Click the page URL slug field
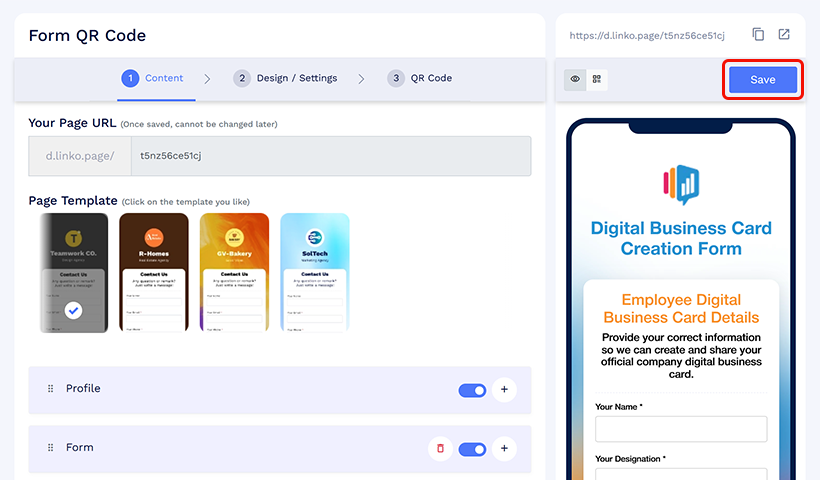Viewport: 820px width, 480px height. coord(330,156)
